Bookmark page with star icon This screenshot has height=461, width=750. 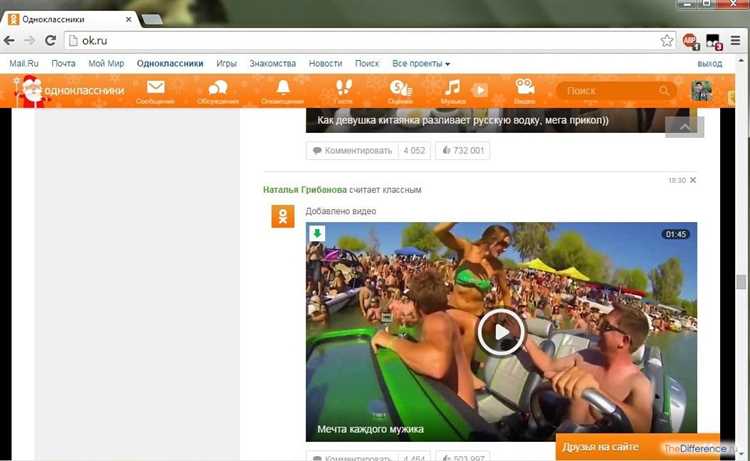click(667, 41)
